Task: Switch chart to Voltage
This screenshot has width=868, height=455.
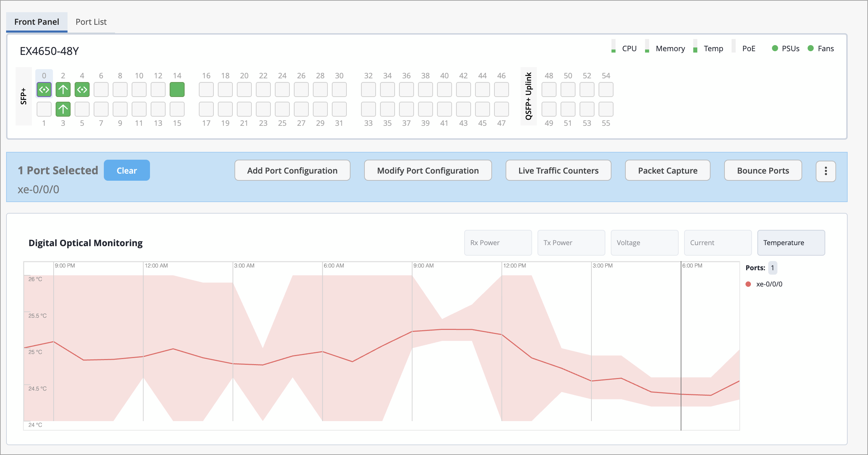Action: pos(644,242)
